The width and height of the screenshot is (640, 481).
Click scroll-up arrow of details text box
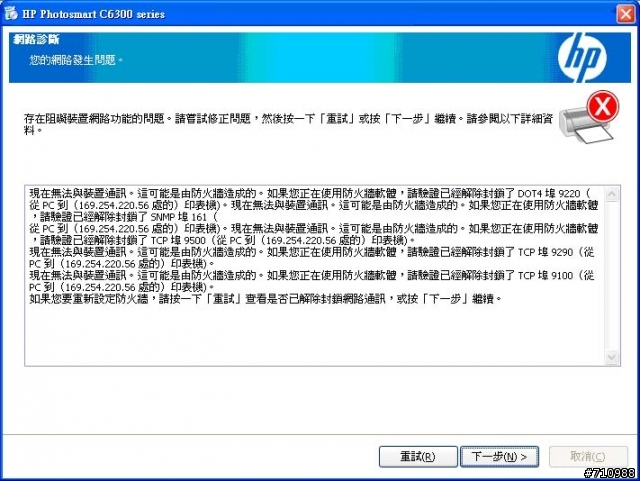point(611,194)
